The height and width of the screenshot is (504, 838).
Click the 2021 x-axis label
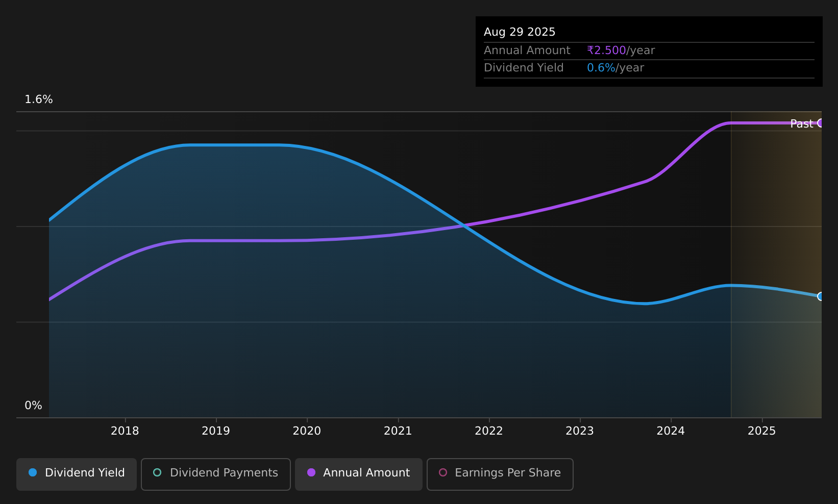[x=398, y=431]
